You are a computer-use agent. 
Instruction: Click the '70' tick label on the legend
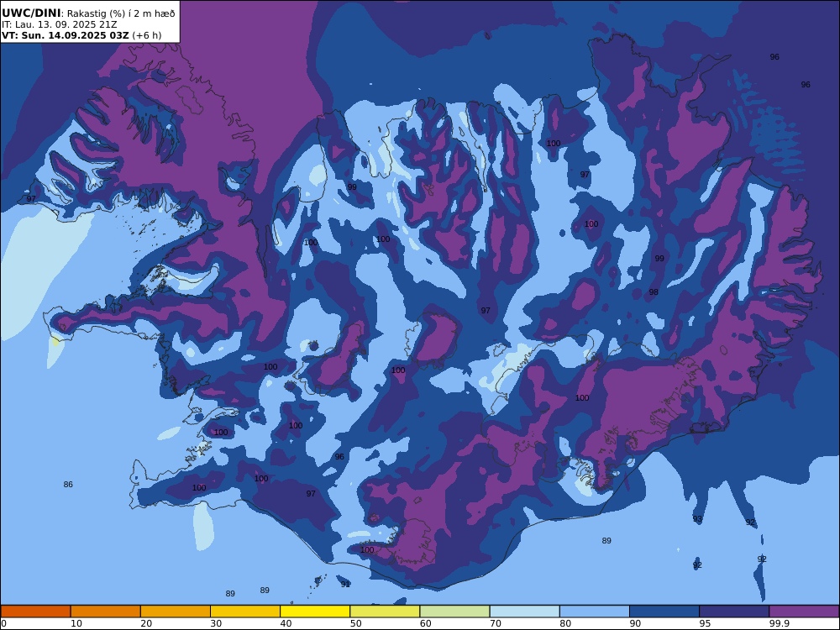pos(496,623)
